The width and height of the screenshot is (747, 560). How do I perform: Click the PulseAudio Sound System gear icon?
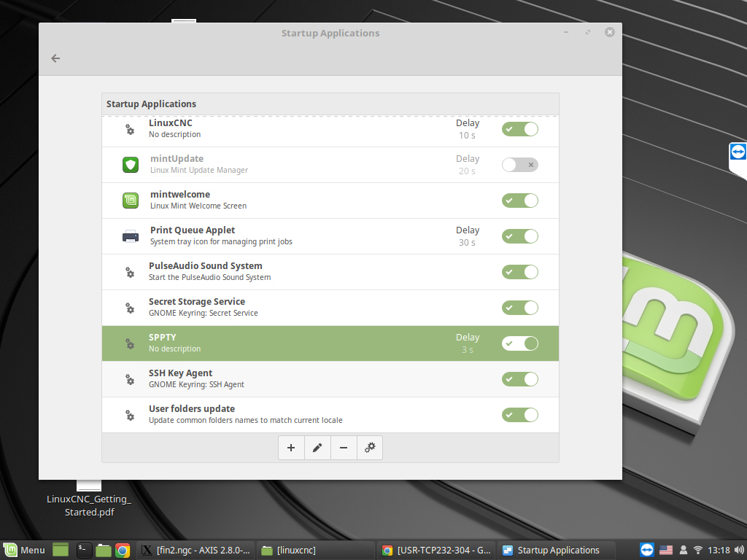(x=130, y=272)
